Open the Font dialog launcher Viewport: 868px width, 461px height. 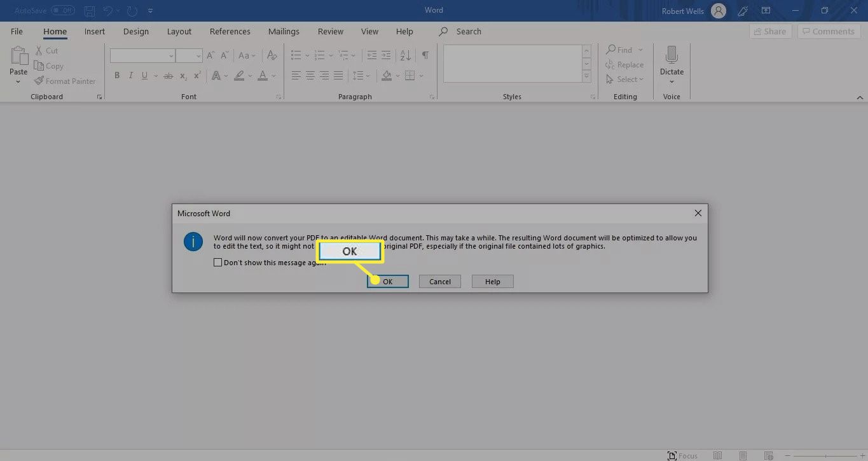tap(279, 97)
